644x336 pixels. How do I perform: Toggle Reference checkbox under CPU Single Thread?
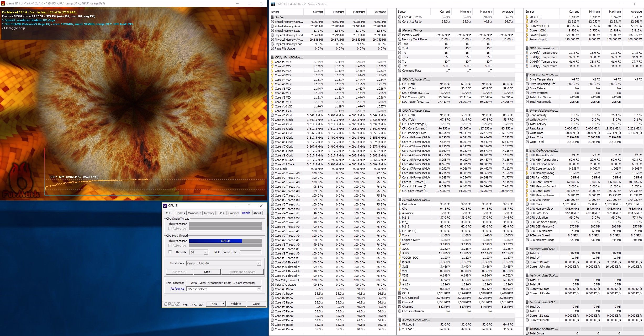click(170, 229)
